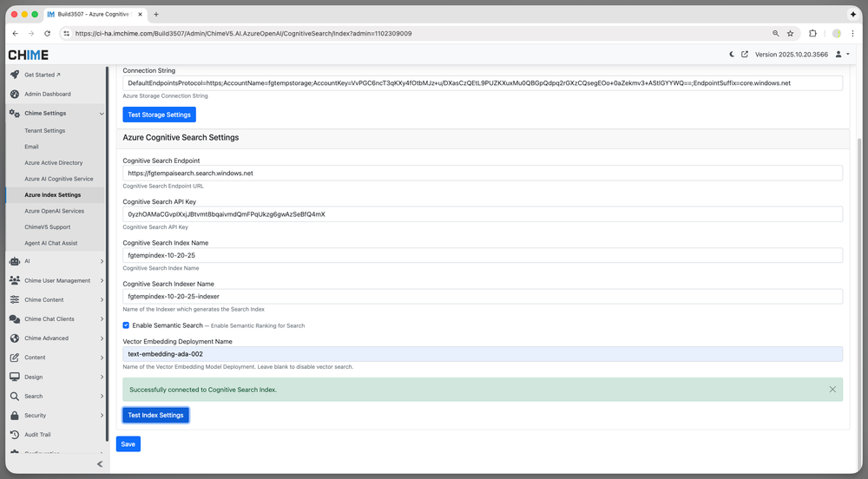Click Test Storage Settings button
The width and height of the screenshot is (868, 479).
[160, 115]
